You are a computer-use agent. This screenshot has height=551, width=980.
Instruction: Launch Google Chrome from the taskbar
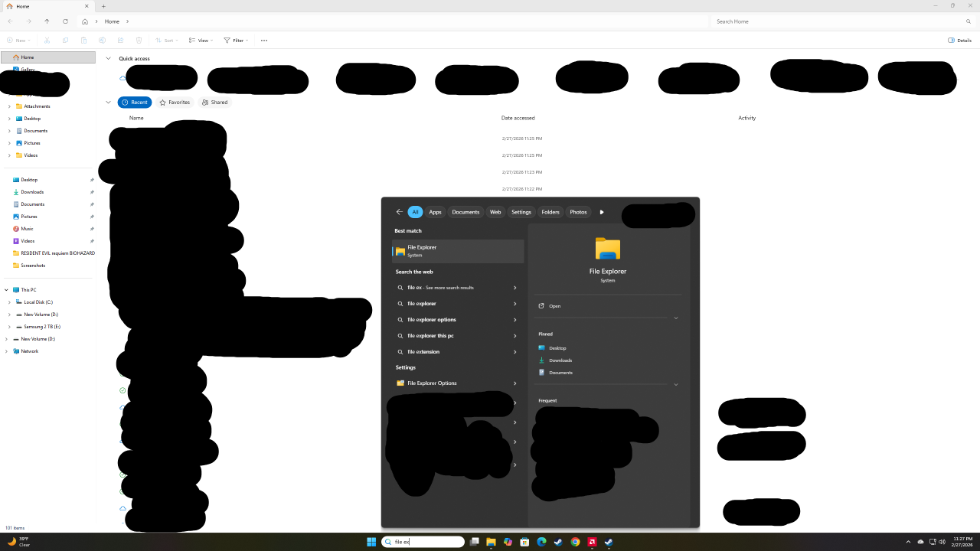[575, 542]
